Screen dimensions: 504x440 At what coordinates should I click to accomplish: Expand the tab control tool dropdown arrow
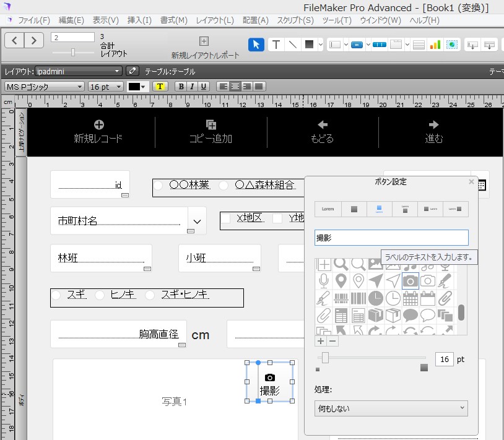pos(407,45)
